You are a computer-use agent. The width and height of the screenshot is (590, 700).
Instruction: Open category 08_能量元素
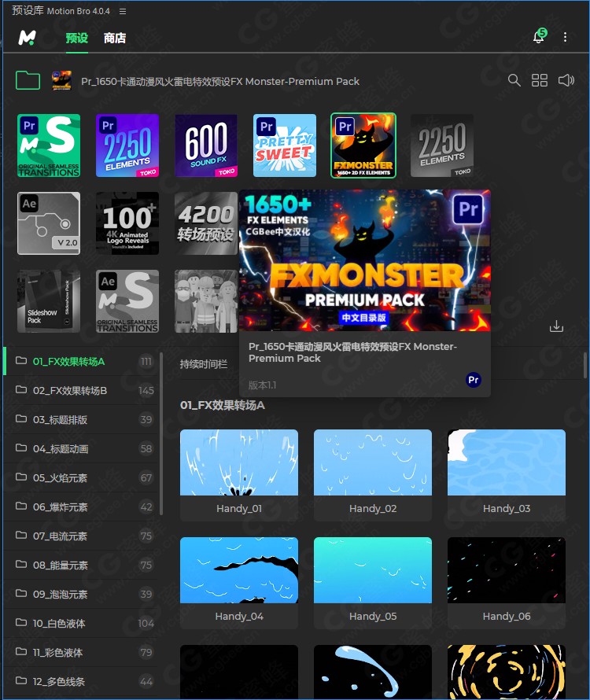(x=81, y=566)
